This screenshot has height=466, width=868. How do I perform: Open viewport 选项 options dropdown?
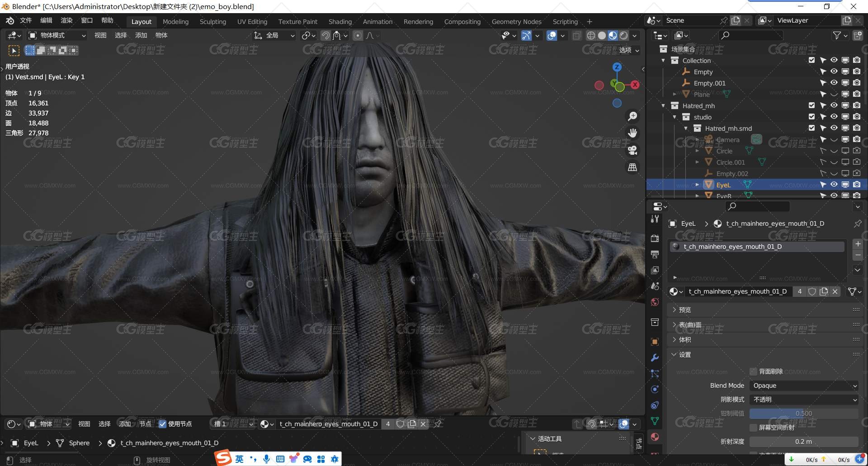(629, 50)
